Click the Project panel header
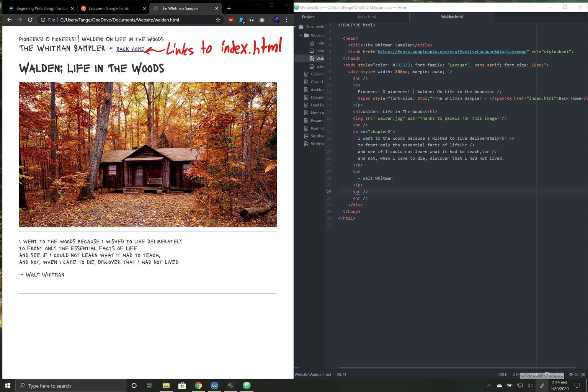The image size is (588, 392). tap(308, 17)
